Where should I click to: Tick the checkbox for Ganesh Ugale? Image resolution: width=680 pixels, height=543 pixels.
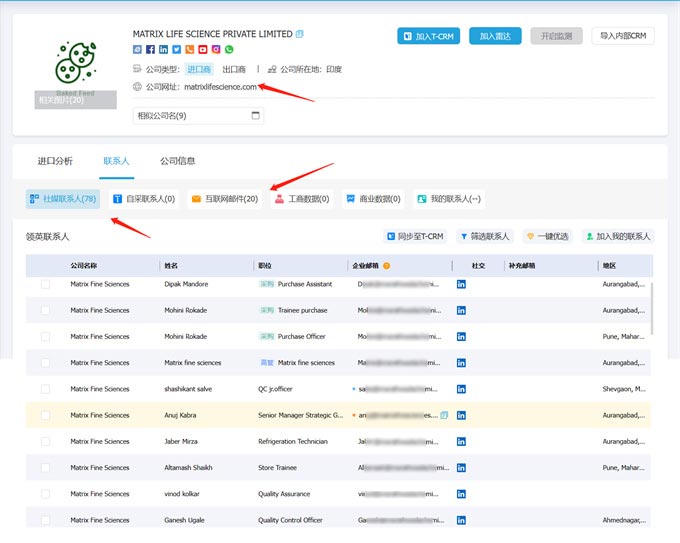click(x=45, y=520)
